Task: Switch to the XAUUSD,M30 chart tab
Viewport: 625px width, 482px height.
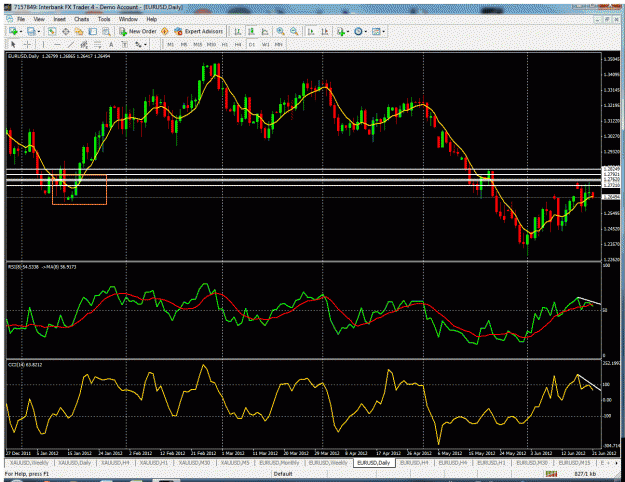Action: [195, 463]
